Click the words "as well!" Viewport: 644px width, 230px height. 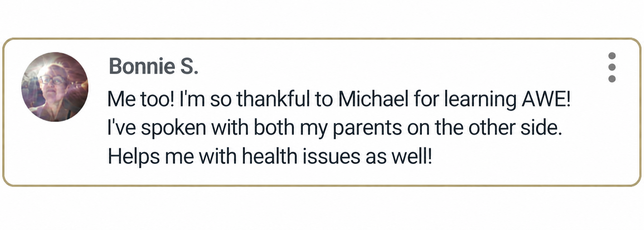pos(399,156)
